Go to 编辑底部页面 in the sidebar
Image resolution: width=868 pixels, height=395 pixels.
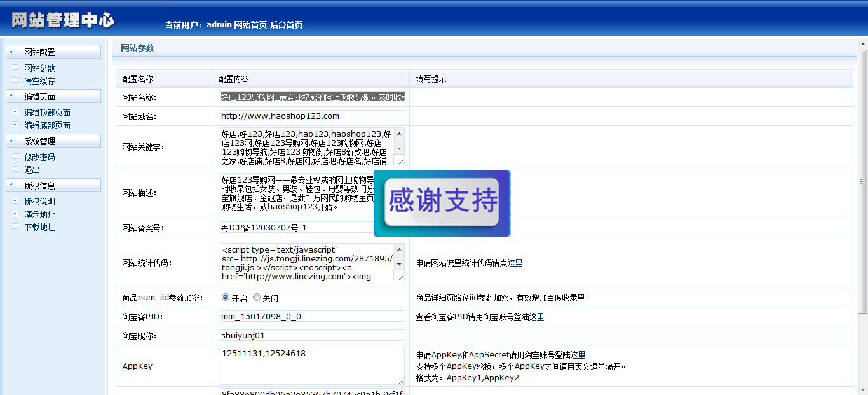(47, 125)
